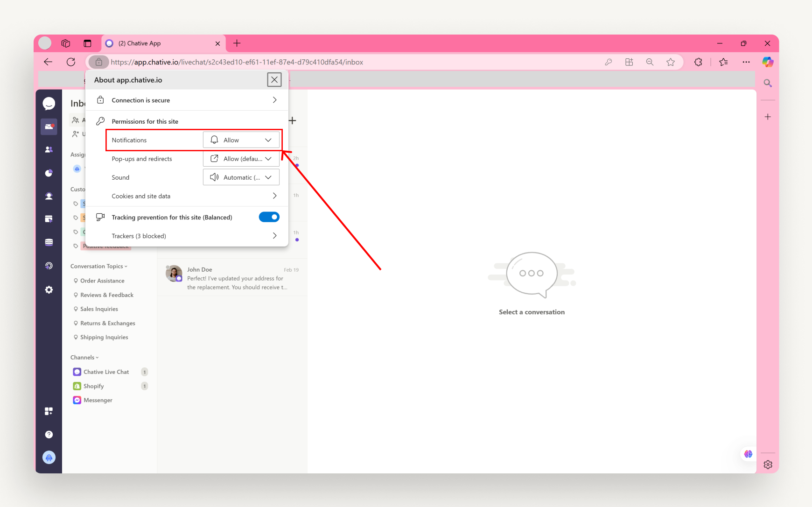Toggle Tracking prevention for this site

point(269,217)
